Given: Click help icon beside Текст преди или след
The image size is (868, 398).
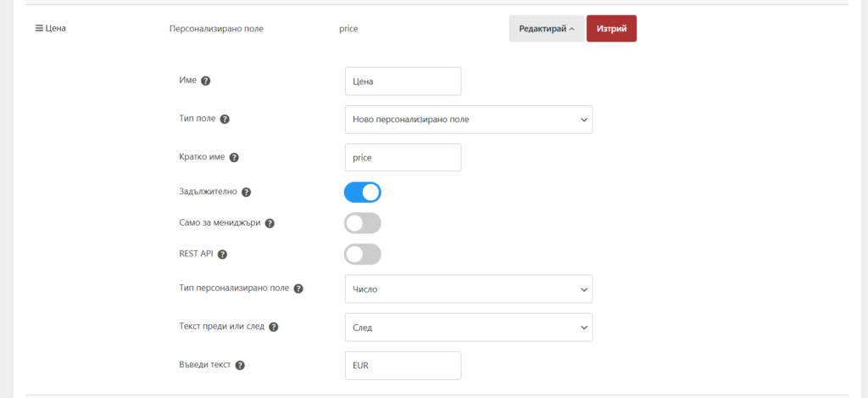Looking at the screenshot, I should tap(274, 327).
